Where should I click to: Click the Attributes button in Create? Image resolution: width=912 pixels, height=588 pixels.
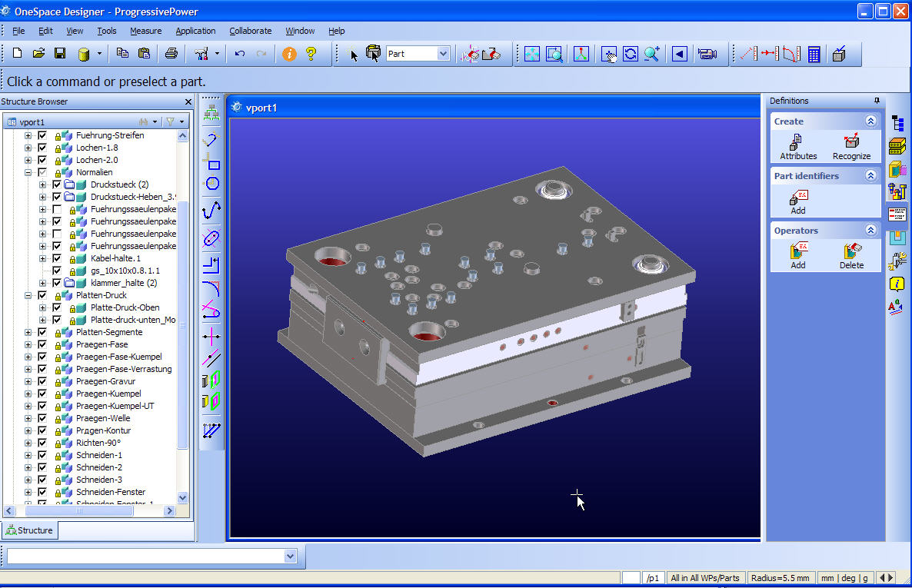[x=798, y=147]
